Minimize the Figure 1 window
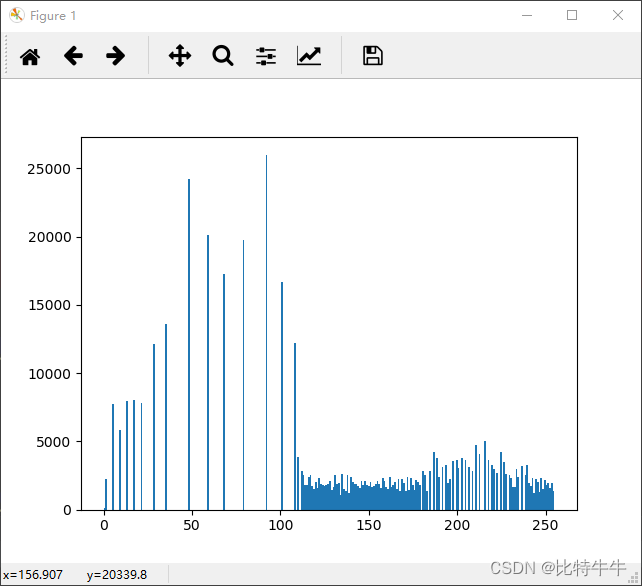 pyautogui.click(x=527, y=16)
